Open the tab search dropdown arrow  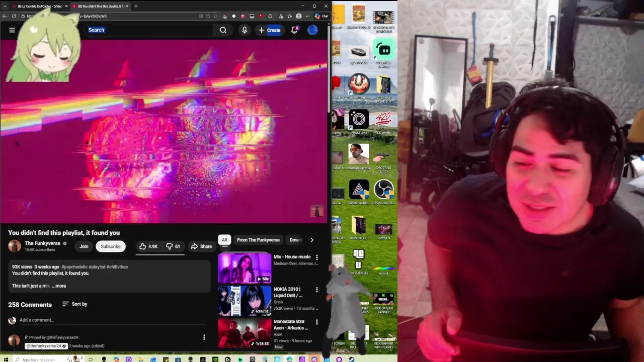(x=5, y=6)
